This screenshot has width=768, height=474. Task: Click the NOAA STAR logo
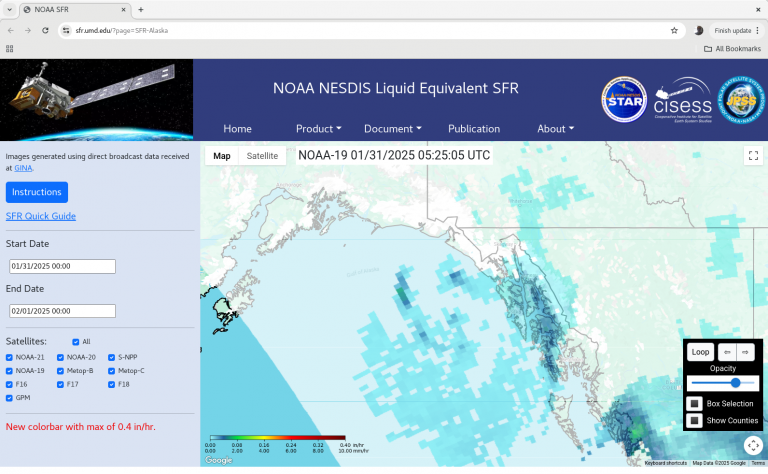click(x=624, y=99)
